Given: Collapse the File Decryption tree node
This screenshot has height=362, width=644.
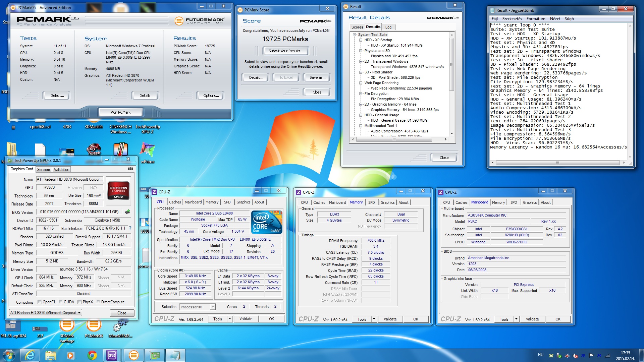Looking at the screenshot, I should [x=361, y=94].
